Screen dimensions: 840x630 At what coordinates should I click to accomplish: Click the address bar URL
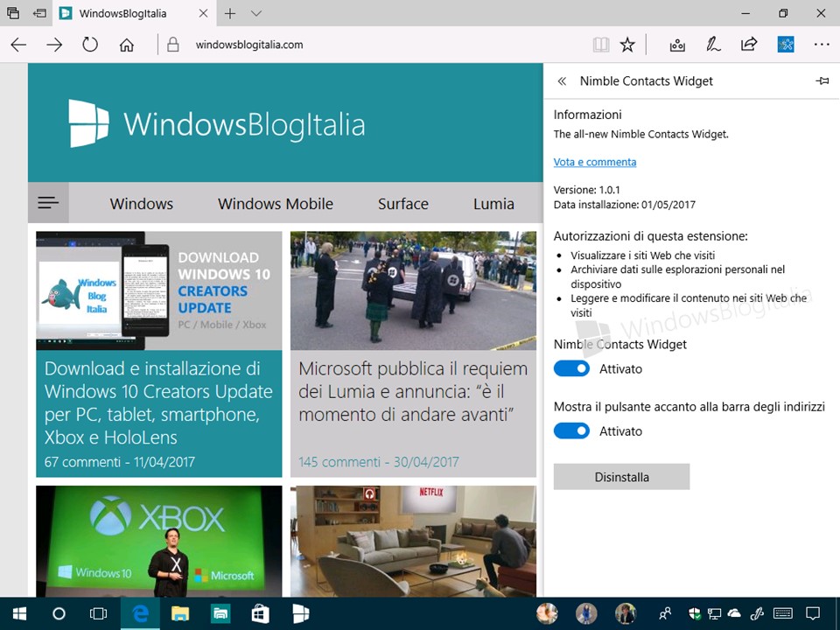249,45
